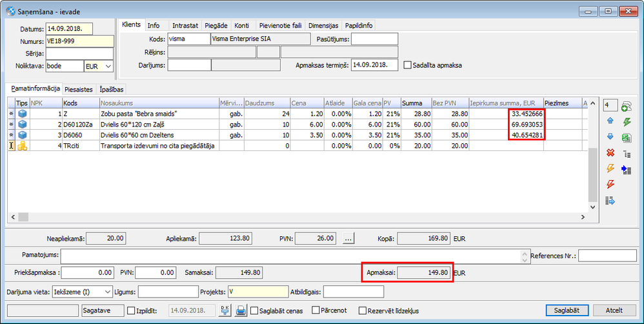Open the D/K postings icon
644x324 pixels.
click(x=225, y=310)
